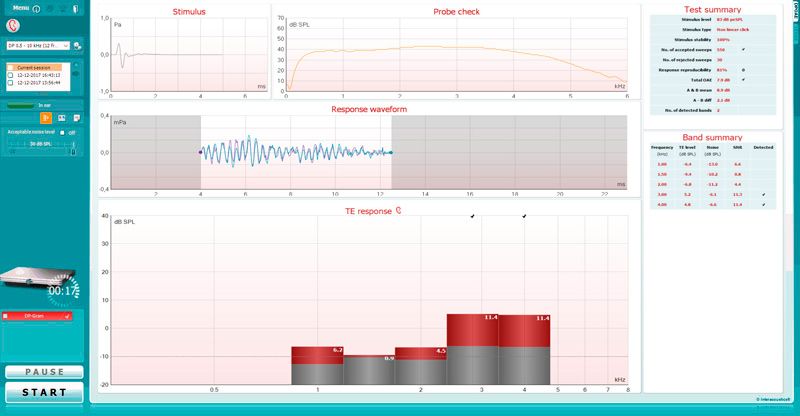Click the temporary setup icon beside protocol dropdown

point(77,46)
